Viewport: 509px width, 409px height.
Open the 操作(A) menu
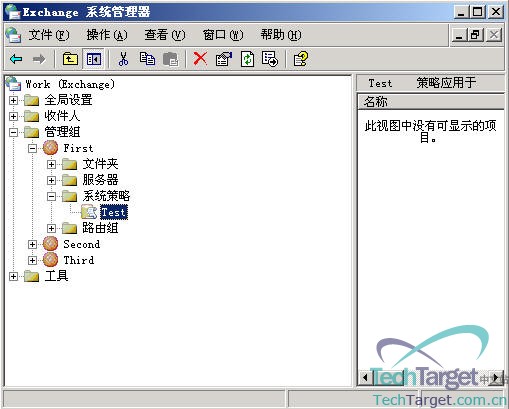pos(107,35)
